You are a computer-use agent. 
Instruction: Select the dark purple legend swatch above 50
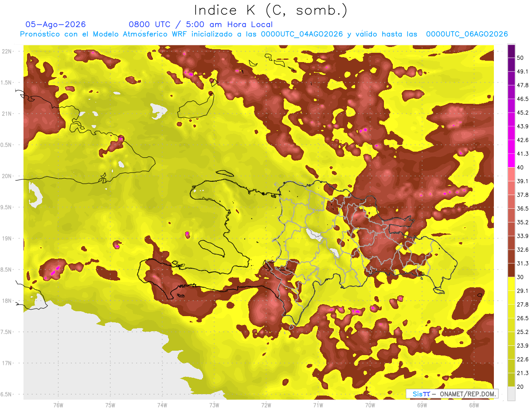pos(512,51)
